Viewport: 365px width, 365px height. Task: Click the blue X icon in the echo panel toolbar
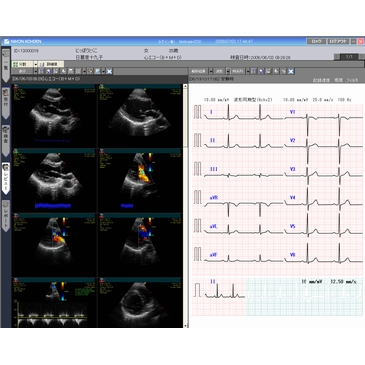[109, 71]
